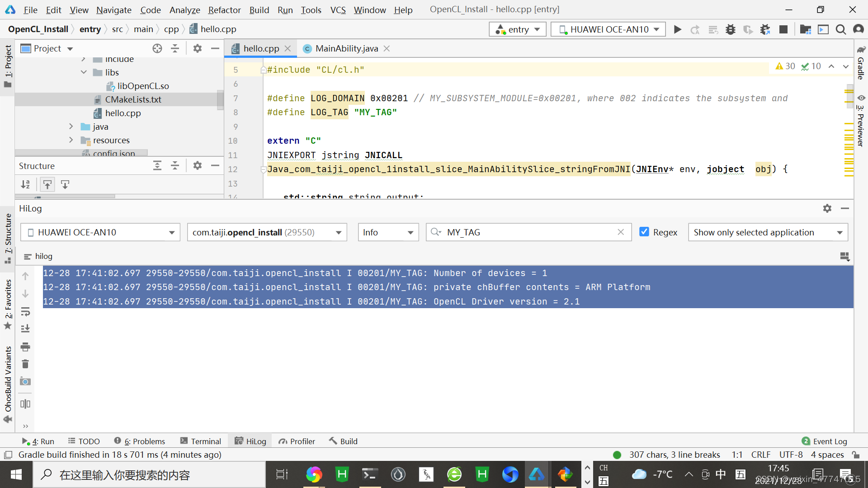Click the MY_TAG search field
Screen dimensions: 868x488
[529, 232]
